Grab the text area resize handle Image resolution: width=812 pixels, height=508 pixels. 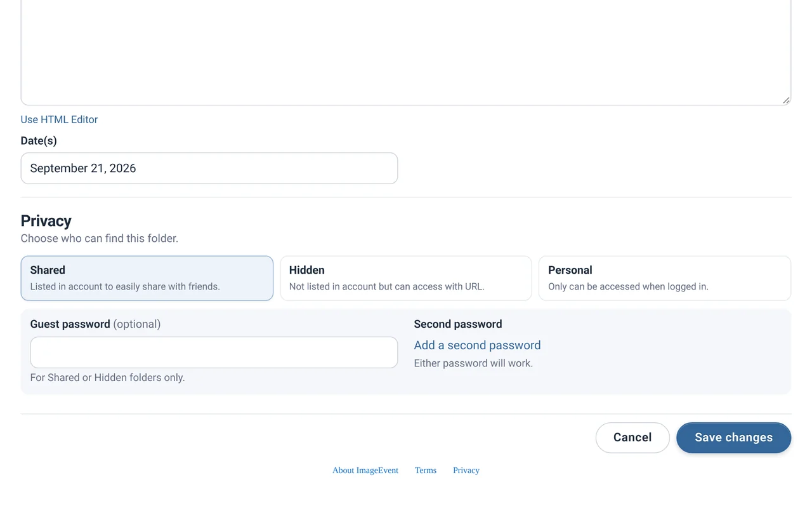pyautogui.click(x=786, y=100)
